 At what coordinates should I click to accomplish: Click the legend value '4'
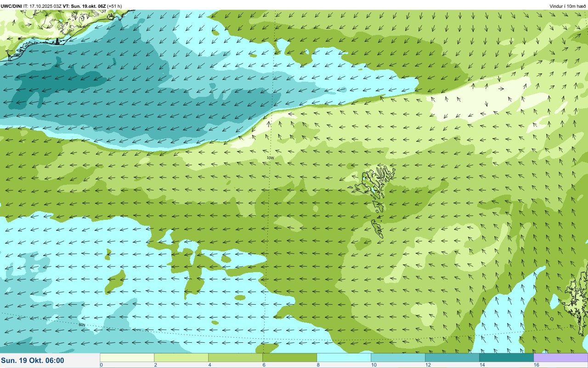click(209, 365)
